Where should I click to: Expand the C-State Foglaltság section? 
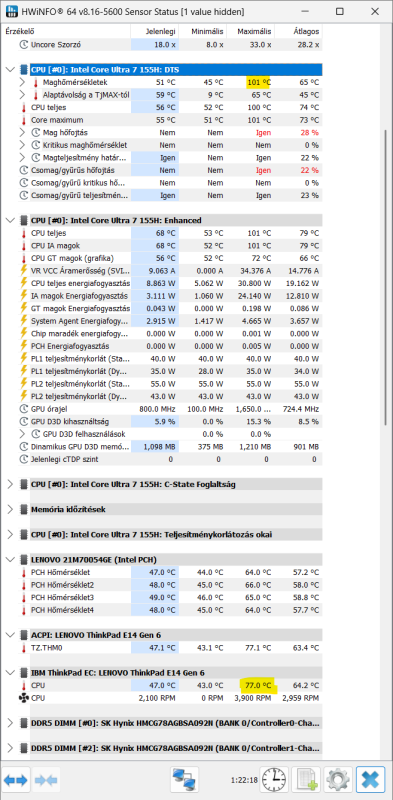tap(10, 484)
